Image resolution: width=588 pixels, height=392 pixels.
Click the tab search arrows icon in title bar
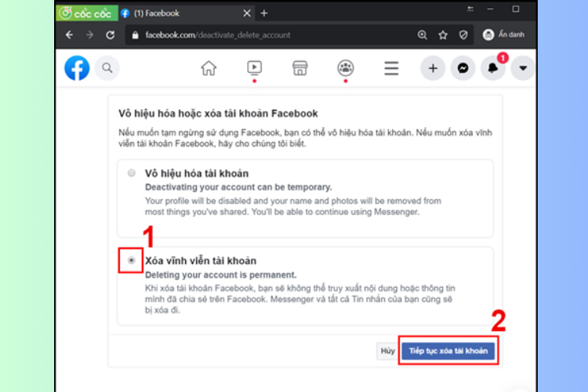(470, 9)
